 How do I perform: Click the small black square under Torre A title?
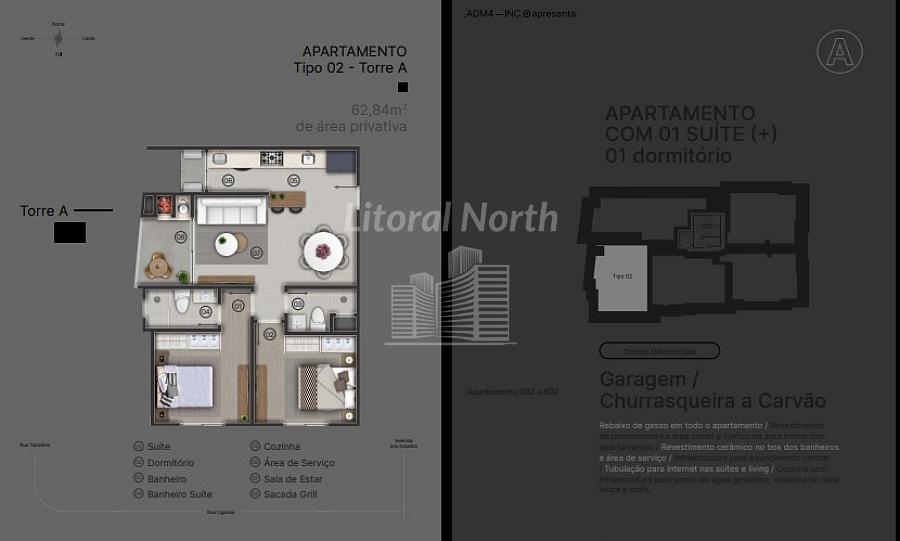[402, 87]
